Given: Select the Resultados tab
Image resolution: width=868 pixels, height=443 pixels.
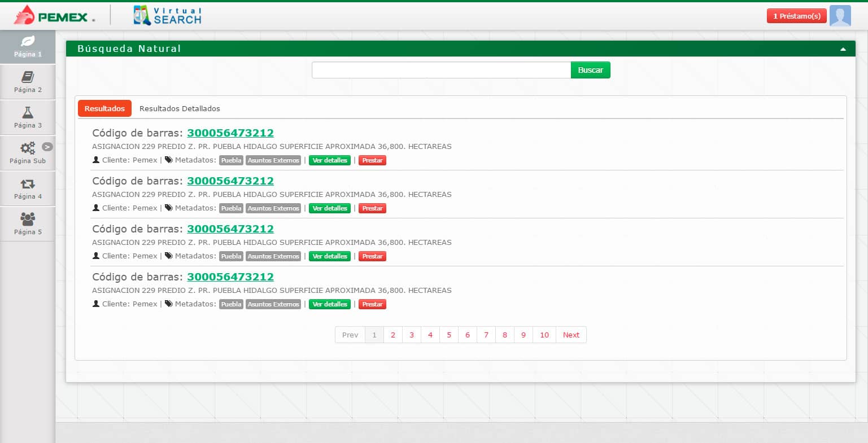Looking at the screenshot, I should 104,108.
